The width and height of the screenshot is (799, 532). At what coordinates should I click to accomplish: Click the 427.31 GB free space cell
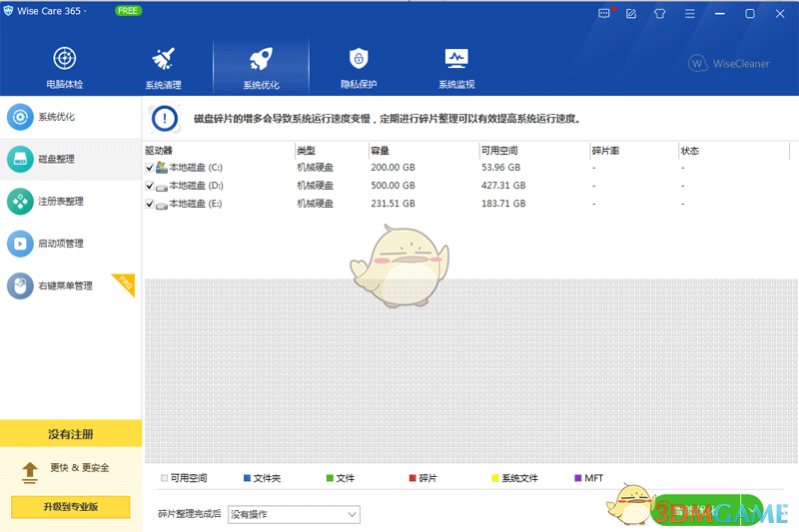point(503,186)
